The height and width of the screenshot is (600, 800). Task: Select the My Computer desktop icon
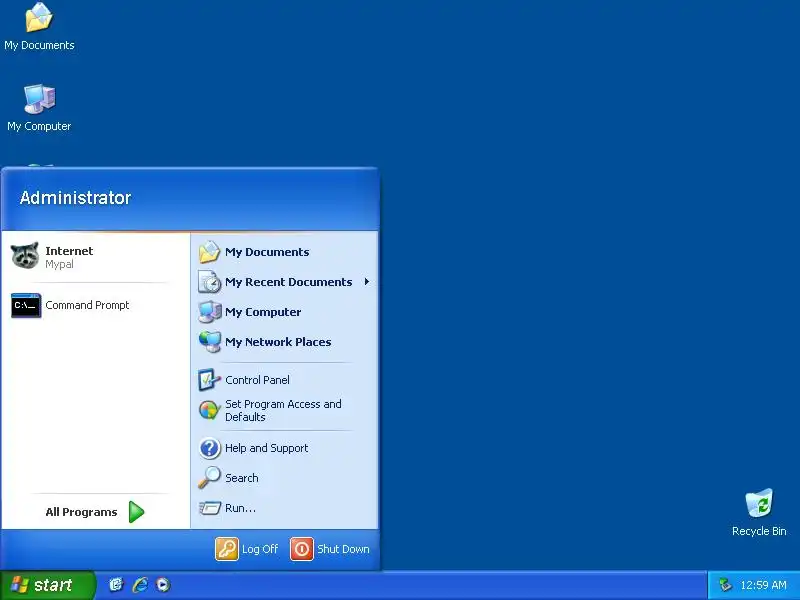[x=39, y=108]
